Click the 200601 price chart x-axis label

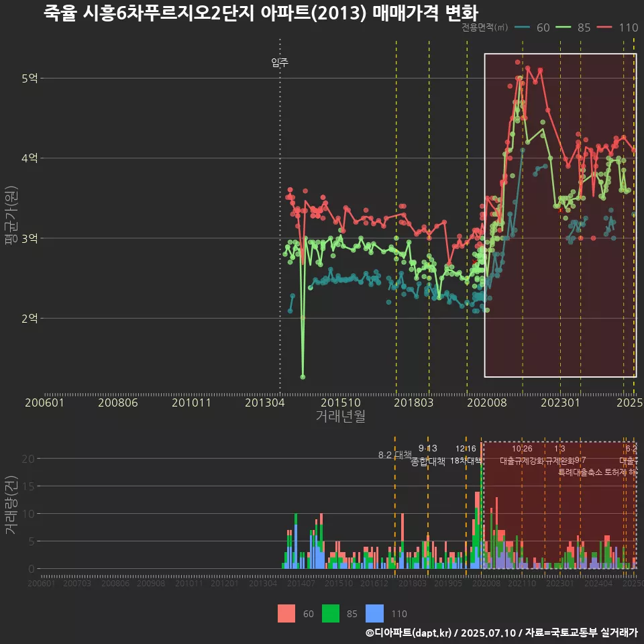pyautogui.click(x=44, y=402)
